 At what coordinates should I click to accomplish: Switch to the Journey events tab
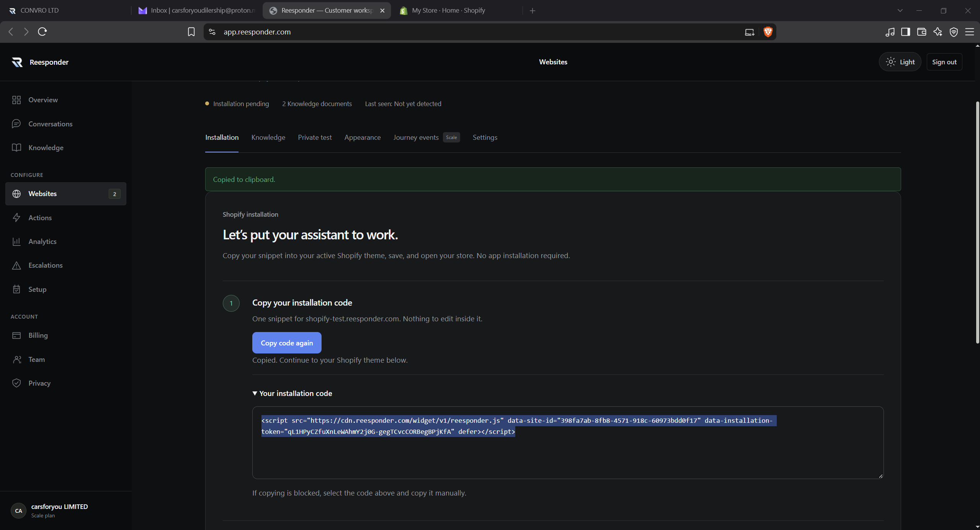click(416, 137)
